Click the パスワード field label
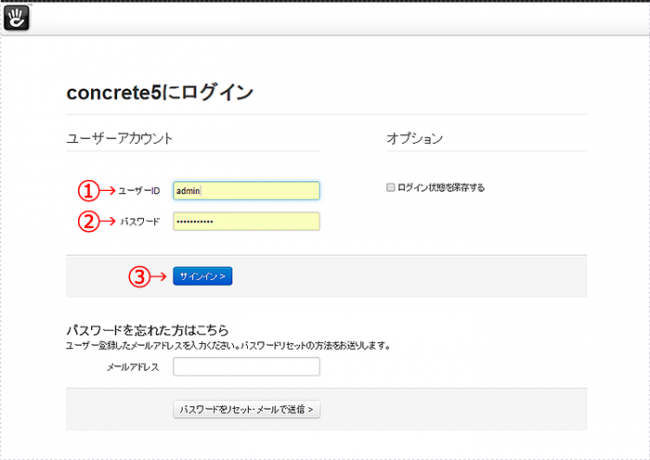 [140, 221]
